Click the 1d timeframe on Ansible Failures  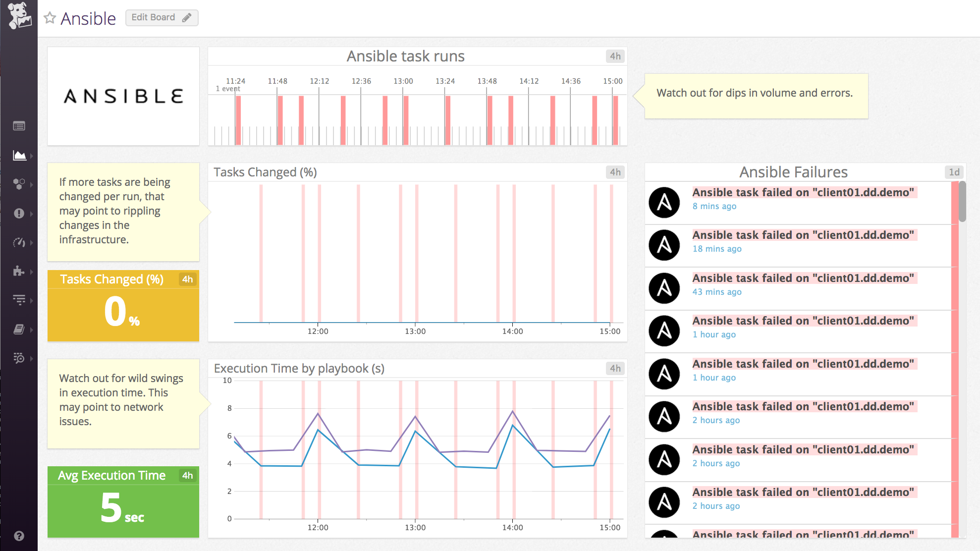954,172
